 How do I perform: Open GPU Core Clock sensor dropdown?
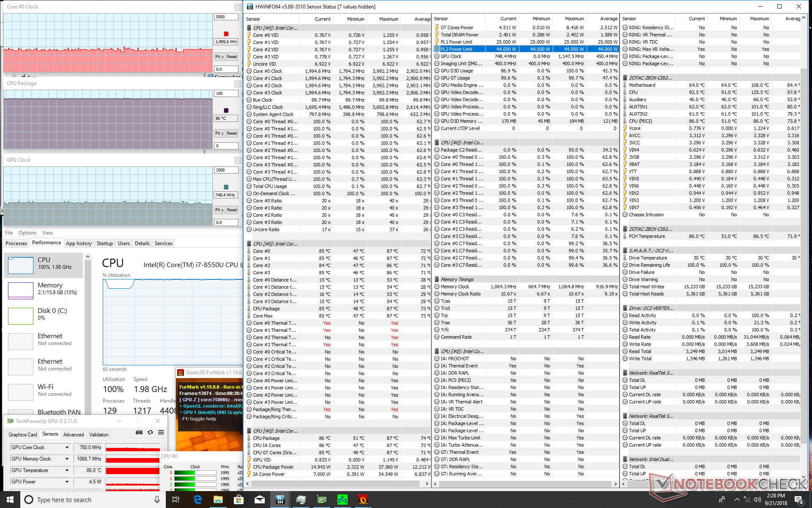tap(67, 447)
